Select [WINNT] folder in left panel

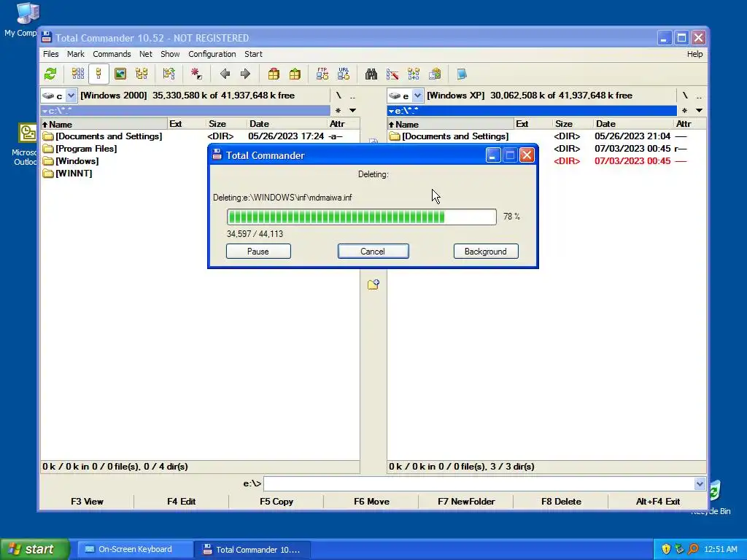[x=74, y=174]
